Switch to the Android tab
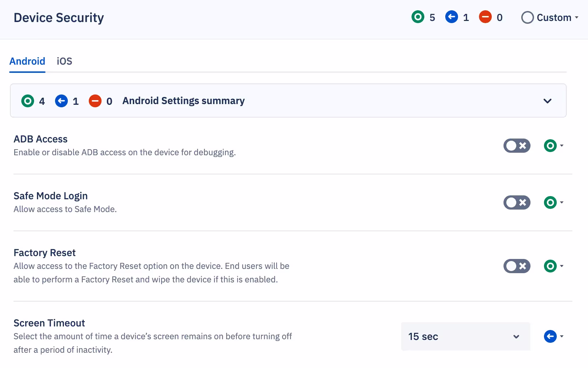Screen dimensions: 588x368 click(x=27, y=61)
